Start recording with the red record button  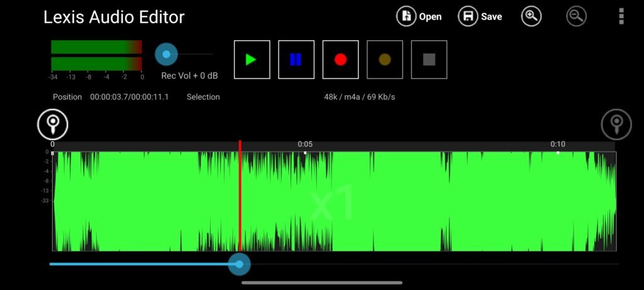(340, 60)
